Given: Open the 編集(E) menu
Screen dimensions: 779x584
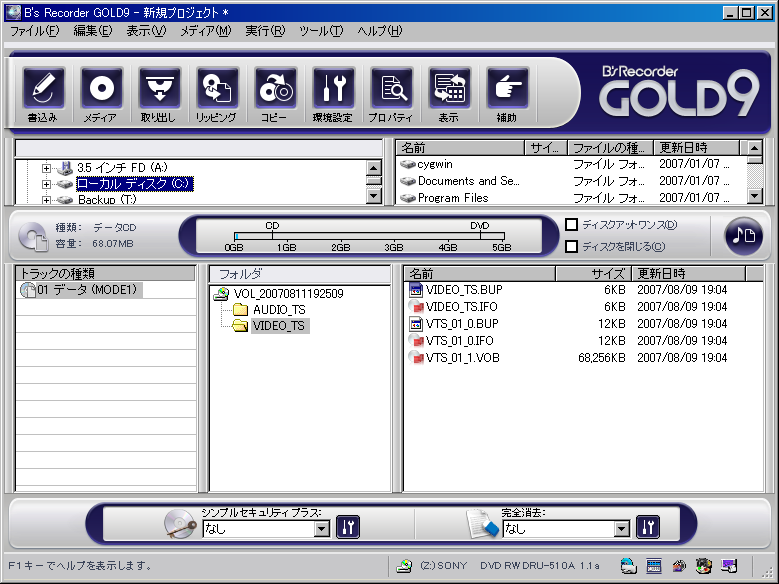Looking at the screenshot, I should (x=93, y=31).
